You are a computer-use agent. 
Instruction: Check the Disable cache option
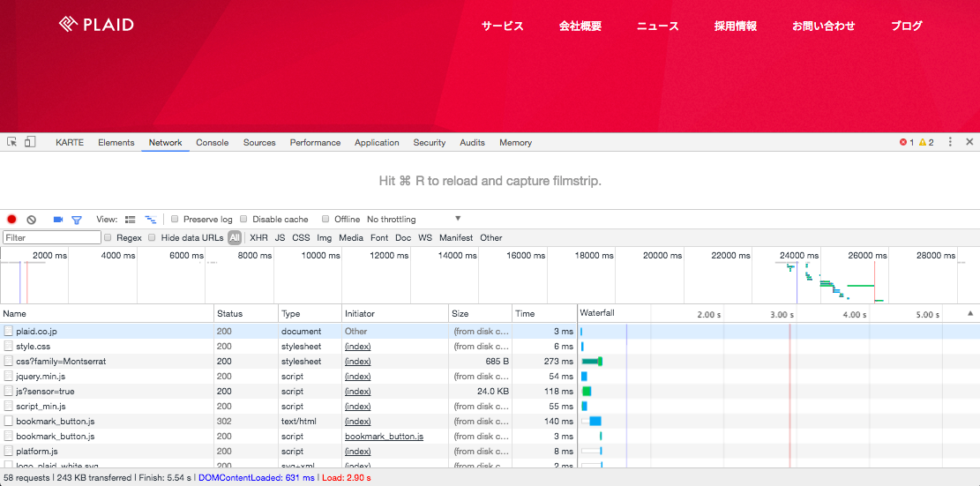[x=243, y=220]
